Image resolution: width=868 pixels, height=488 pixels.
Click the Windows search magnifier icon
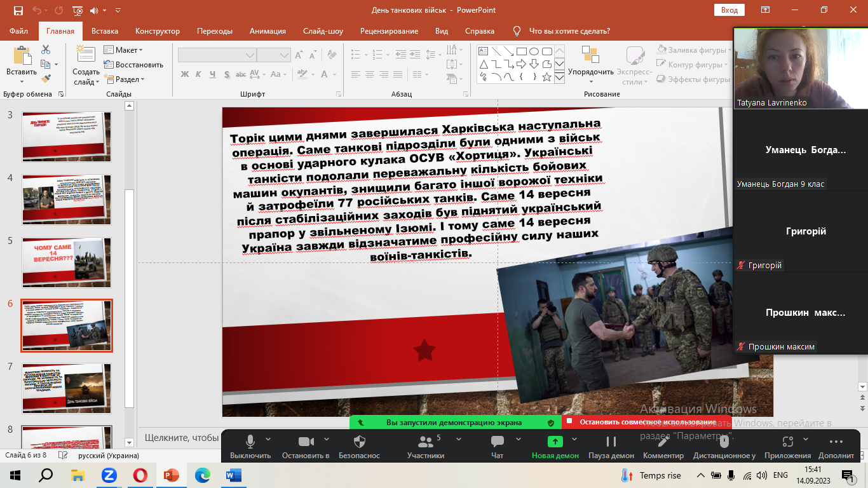click(46, 475)
